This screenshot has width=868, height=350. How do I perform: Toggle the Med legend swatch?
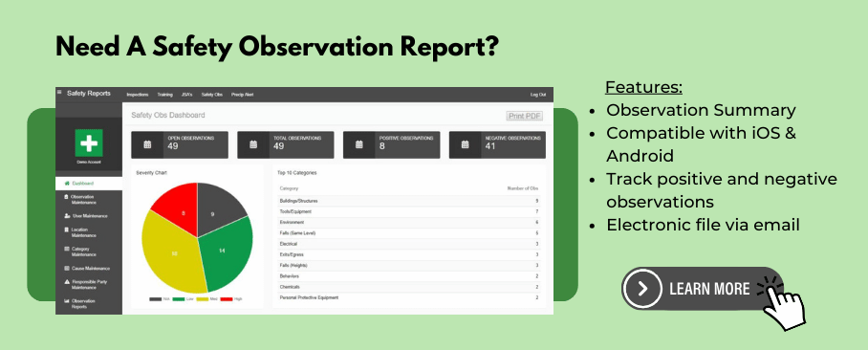point(202,299)
